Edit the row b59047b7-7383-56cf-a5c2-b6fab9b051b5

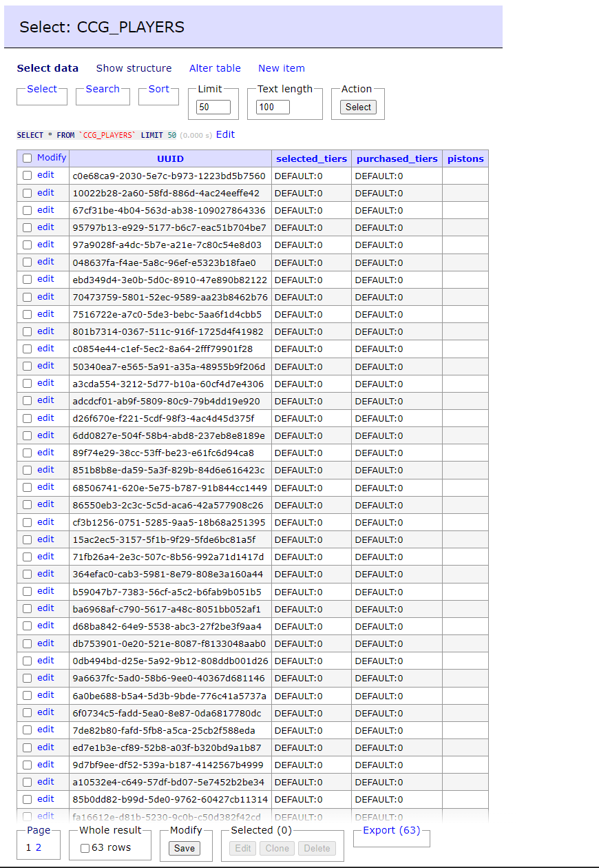[45, 590]
